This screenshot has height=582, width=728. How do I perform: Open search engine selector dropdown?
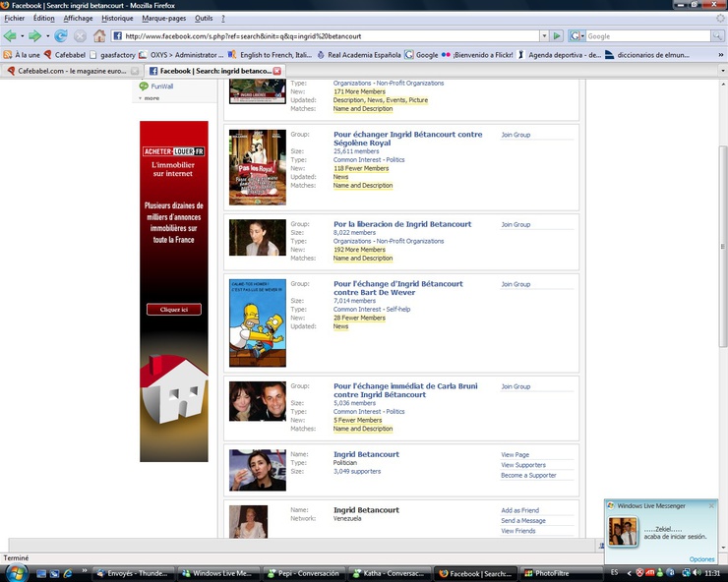576,35
